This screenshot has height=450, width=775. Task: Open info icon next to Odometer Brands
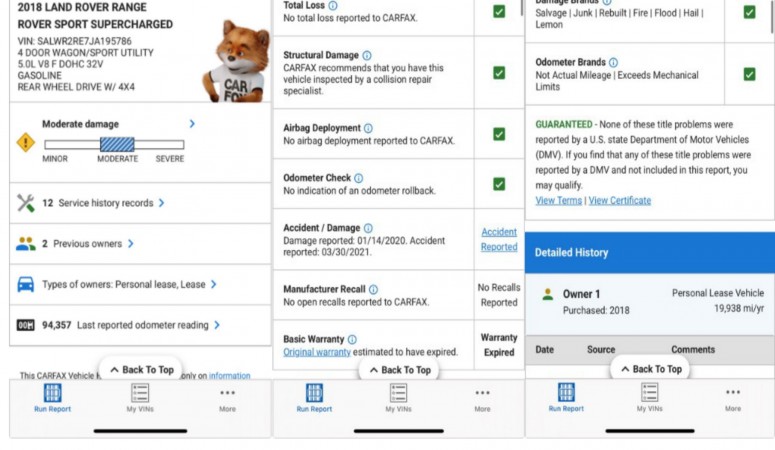613,62
